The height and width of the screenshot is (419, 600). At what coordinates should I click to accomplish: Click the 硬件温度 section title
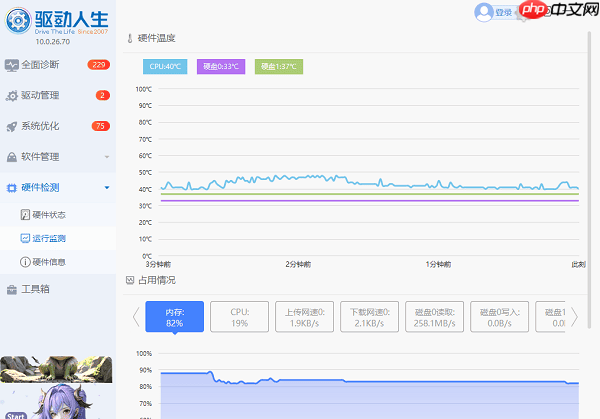(157, 38)
